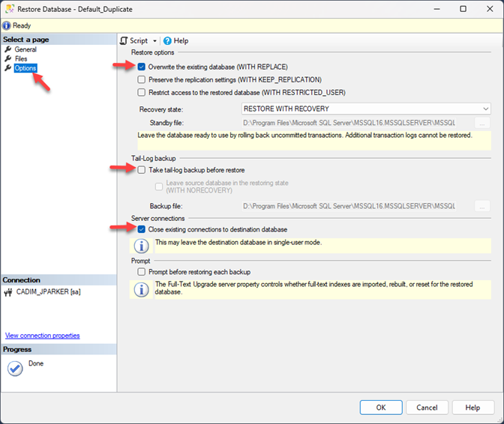This screenshot has width=504, height=424.
Task: Uncheck Overwrite the existing database option
Action: click(x=142, y=67)
